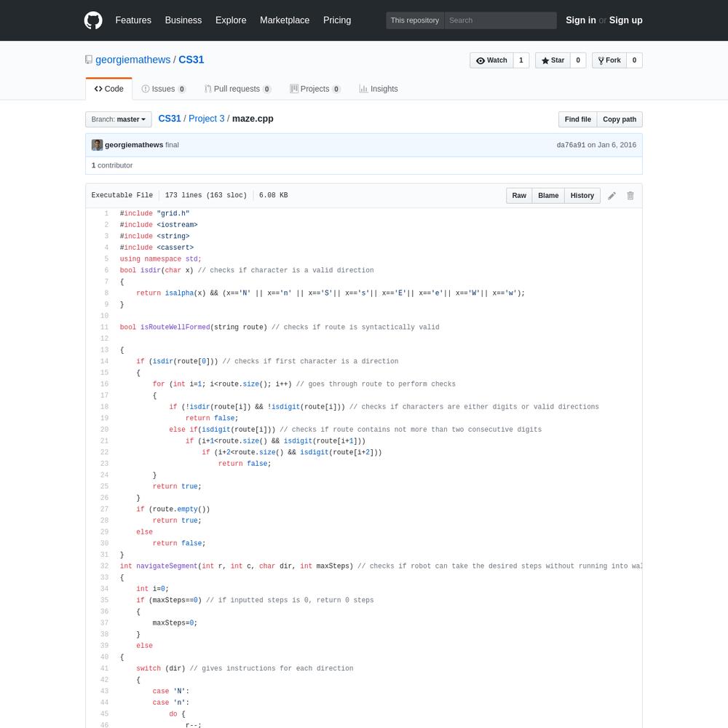Click the isRouteWellFormed function name
728x728 pixels.
175,328
